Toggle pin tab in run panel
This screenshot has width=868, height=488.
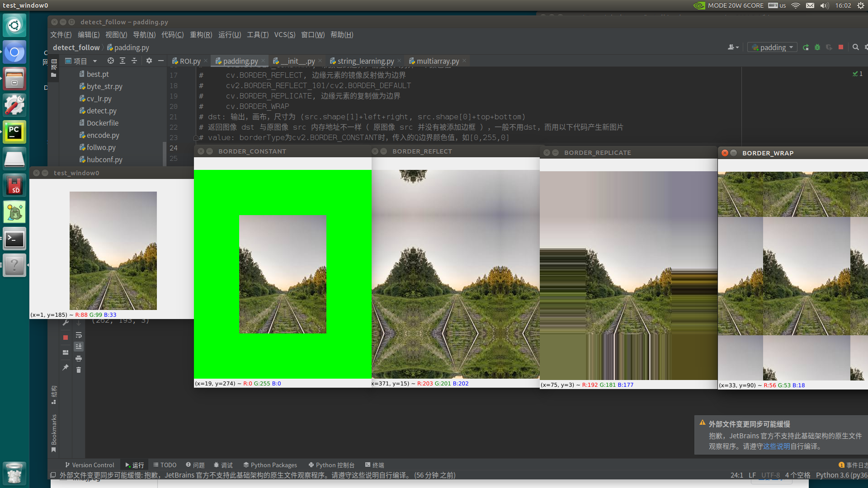pos(66,367)
